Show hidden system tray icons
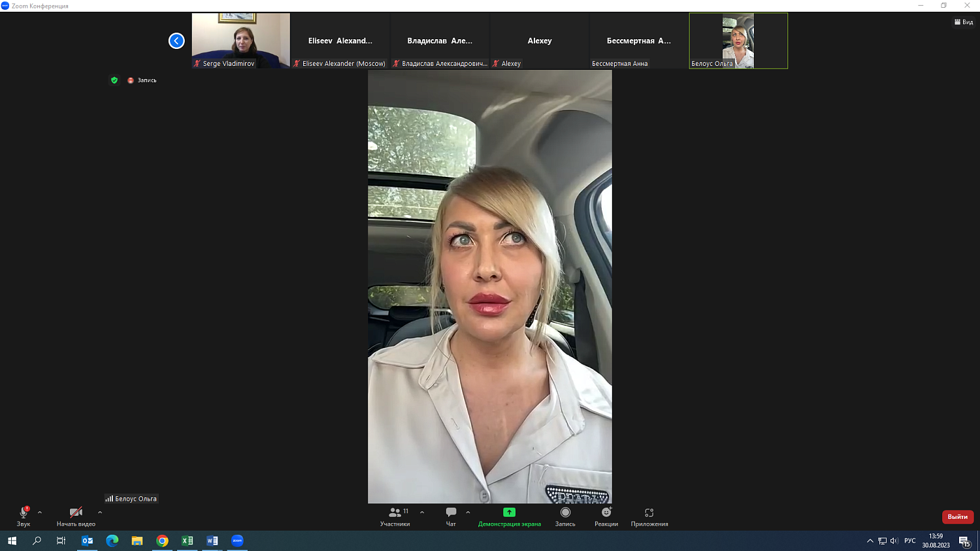The height and width of the screenshot is (551, 980). click(x=870, y=541)
